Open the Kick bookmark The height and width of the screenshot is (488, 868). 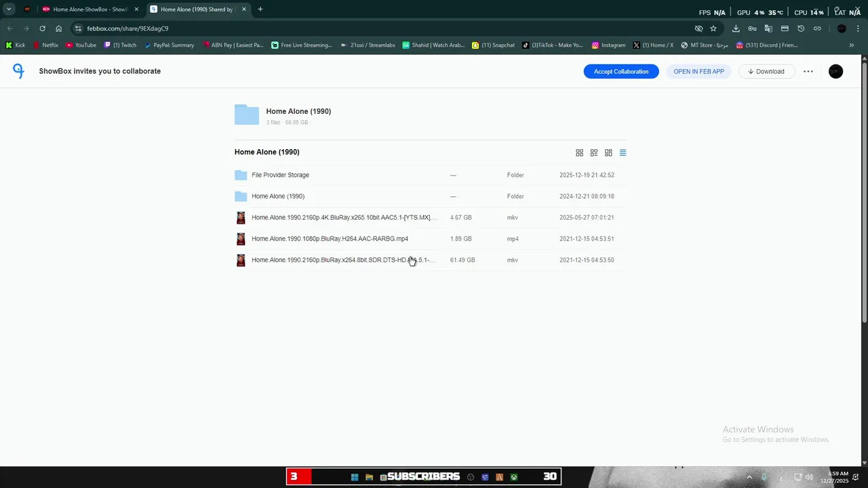point(16,45)
